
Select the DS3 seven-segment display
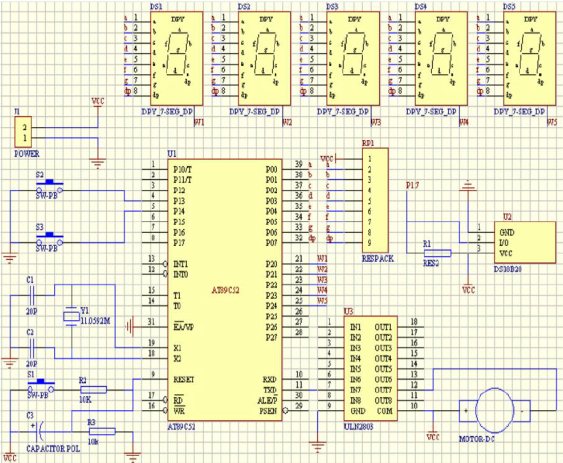click(x=353, y=58)
